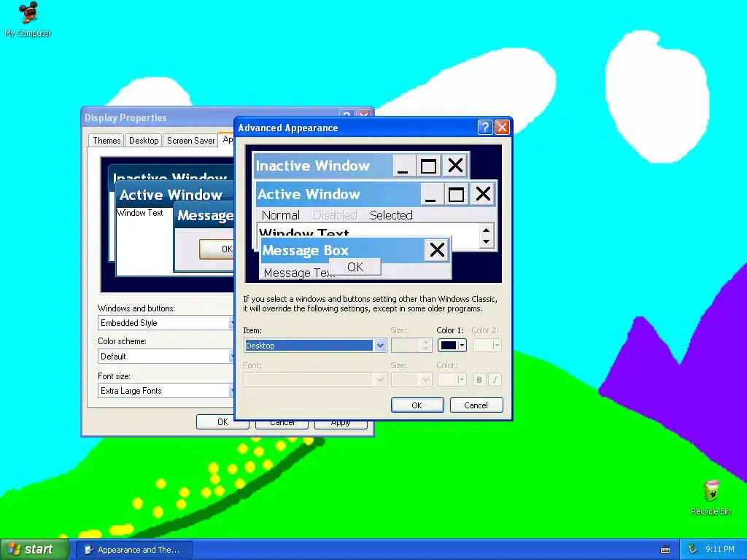Click Message Text in the Advanced preview
This screenshot has height=560, width=747.
[299, 273]
